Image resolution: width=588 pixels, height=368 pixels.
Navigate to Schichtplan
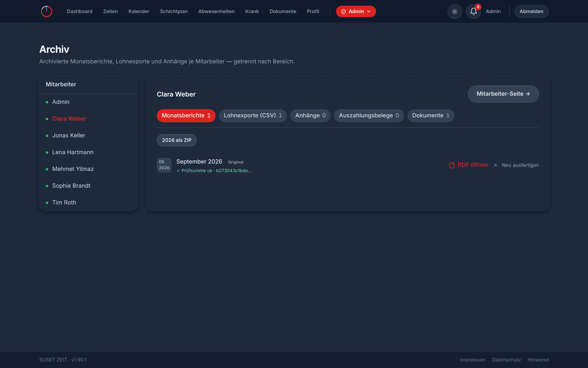(174, 11)
